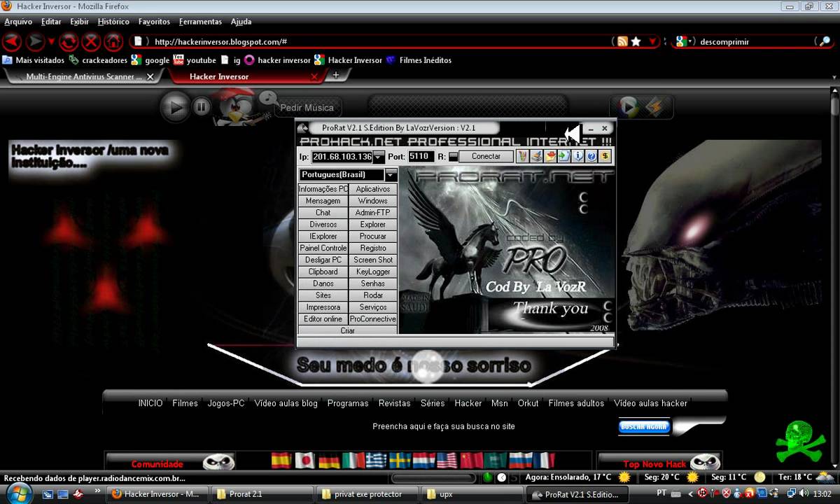Click ProRat blue info icon

pos(578,156)
